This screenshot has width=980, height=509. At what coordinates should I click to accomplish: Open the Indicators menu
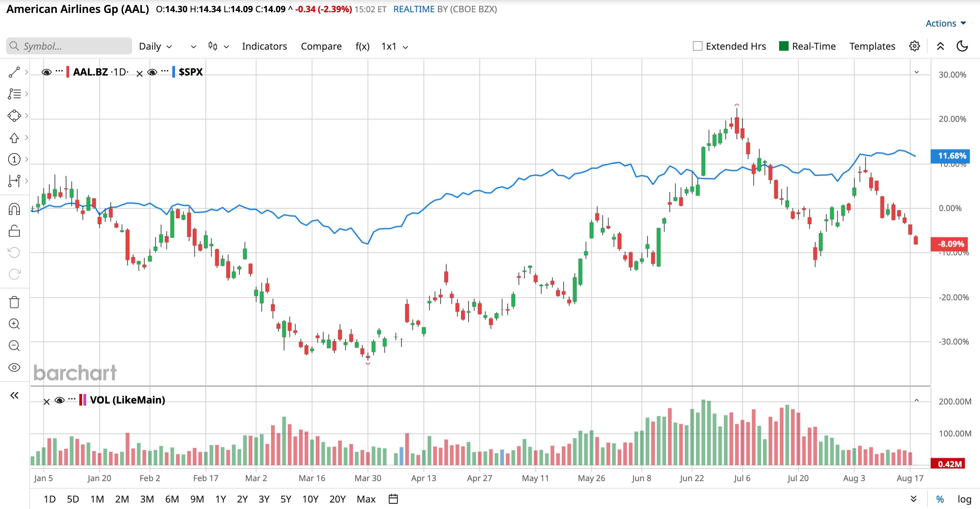[264, 46]
